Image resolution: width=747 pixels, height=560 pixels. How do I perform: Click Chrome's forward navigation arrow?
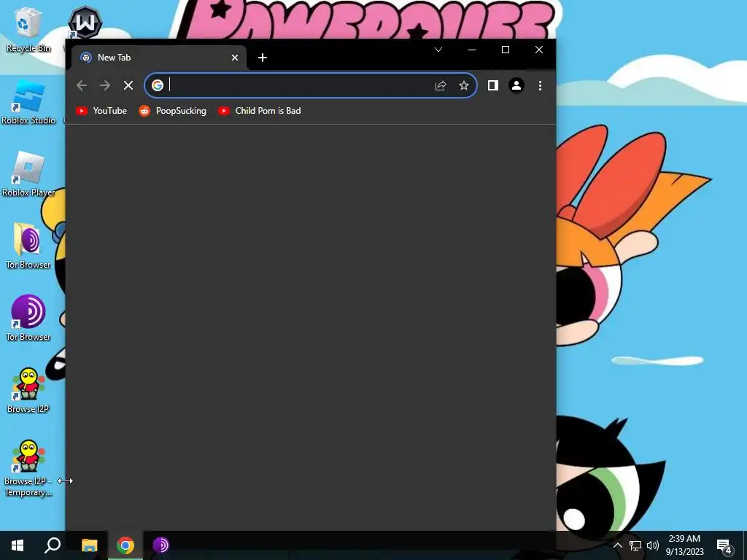pos(105,85)
